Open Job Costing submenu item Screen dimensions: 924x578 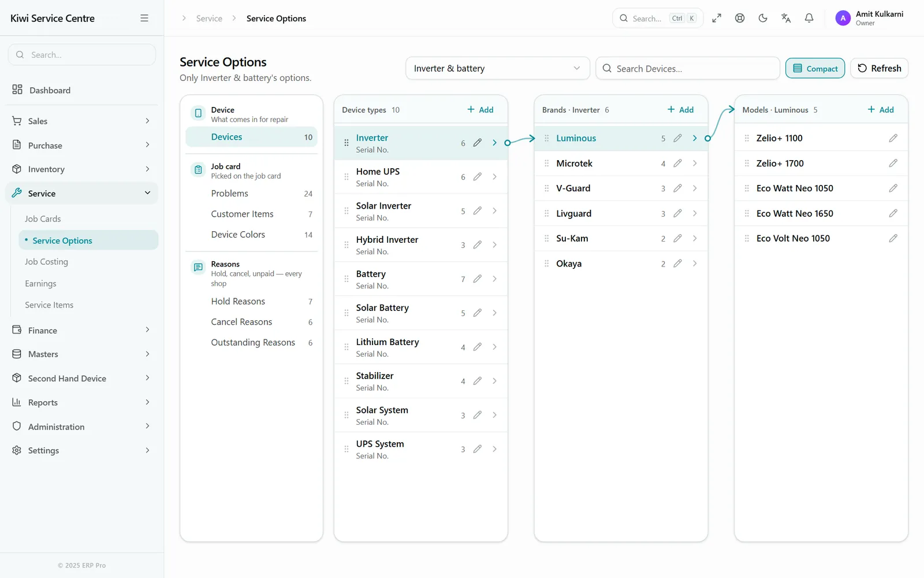(46, 262)
